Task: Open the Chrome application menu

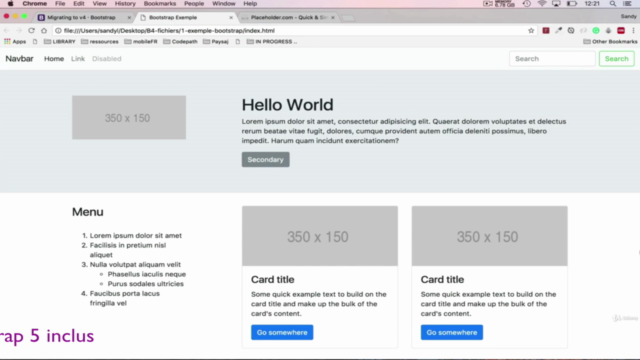Action: pos(35,4)
